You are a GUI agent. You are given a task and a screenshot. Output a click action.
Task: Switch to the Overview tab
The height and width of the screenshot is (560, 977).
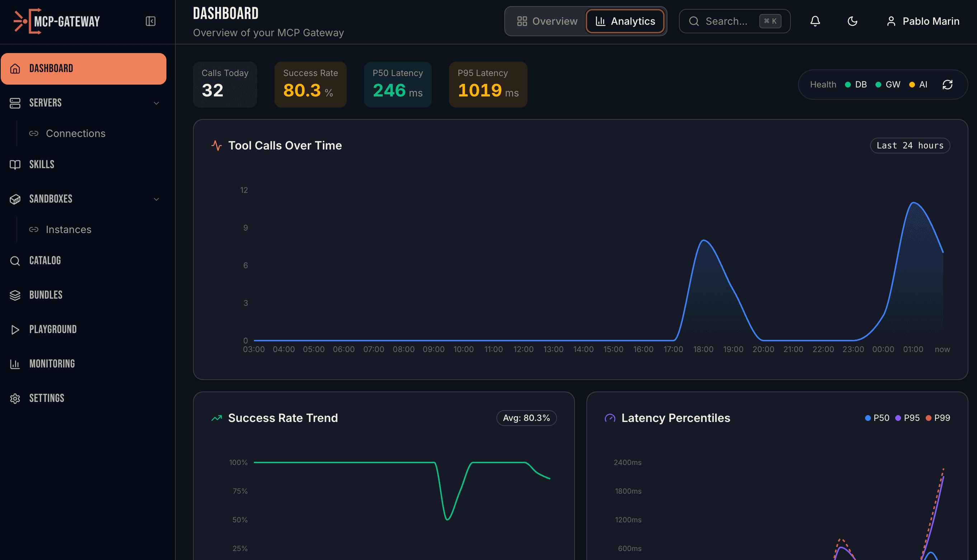547,21
